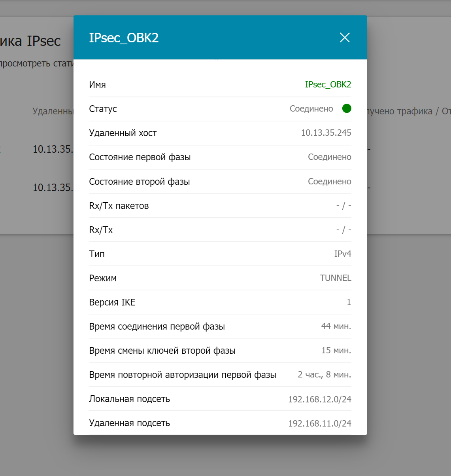Select the remote subnet 192.168.11.0/24
The image size is (451, 476).
tap(319, 423)
